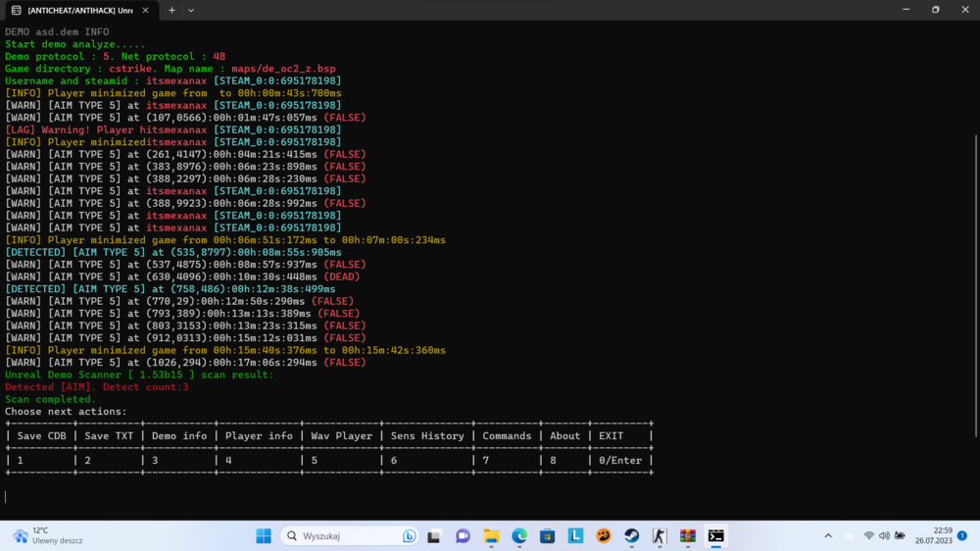Close the ANTICHEAT/ANTIHACK terminal tab

145,11
